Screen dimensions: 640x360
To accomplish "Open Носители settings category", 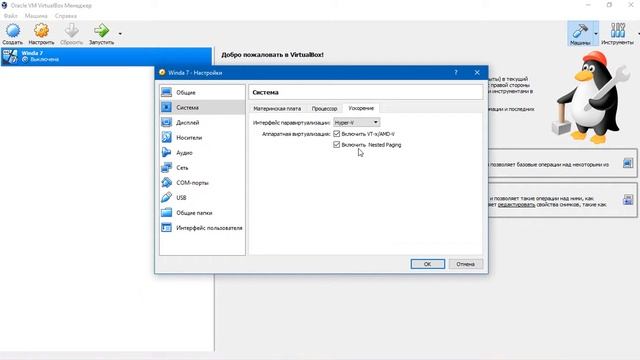I will (x=202, y=138).
